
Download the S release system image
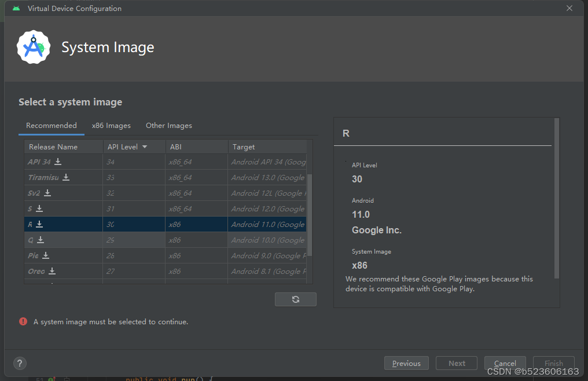pos(39,208)
